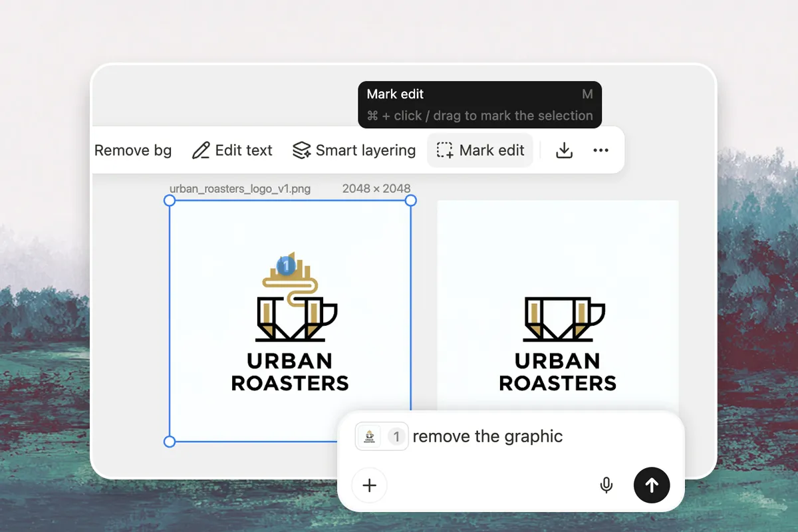798x532 pixels.
Task: Click the 2048 × 2048 dimensions label
Action: [376, 189]
